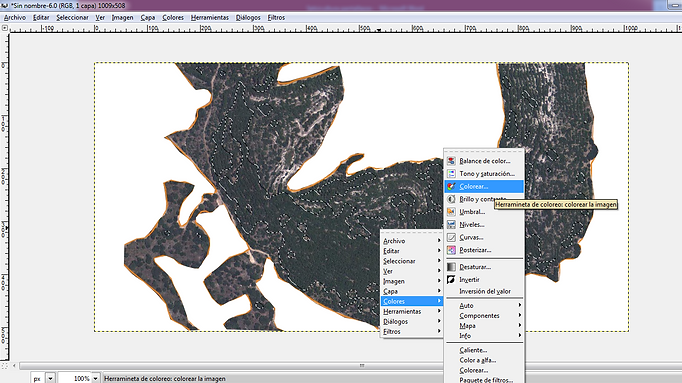Open the Ver menu in the menu bar

pos(100,17)
